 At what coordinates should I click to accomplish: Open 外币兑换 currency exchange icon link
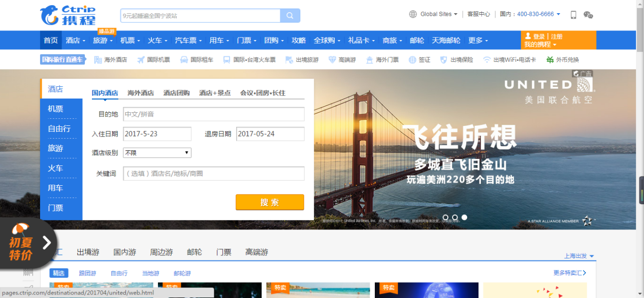click(x=562, y=60)
